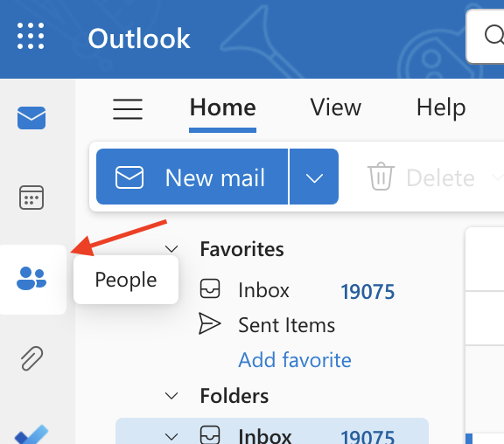Click the Add favorite link
504x444 pixels.
294,360
